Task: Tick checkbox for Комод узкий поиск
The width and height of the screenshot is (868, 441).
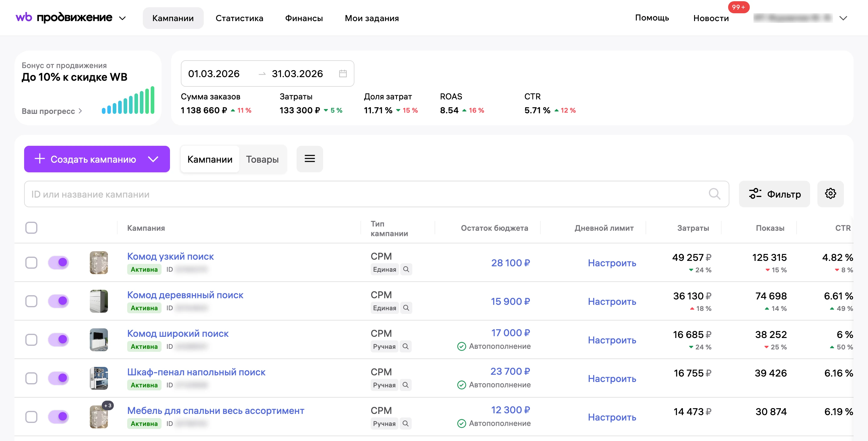Action: 31,262
